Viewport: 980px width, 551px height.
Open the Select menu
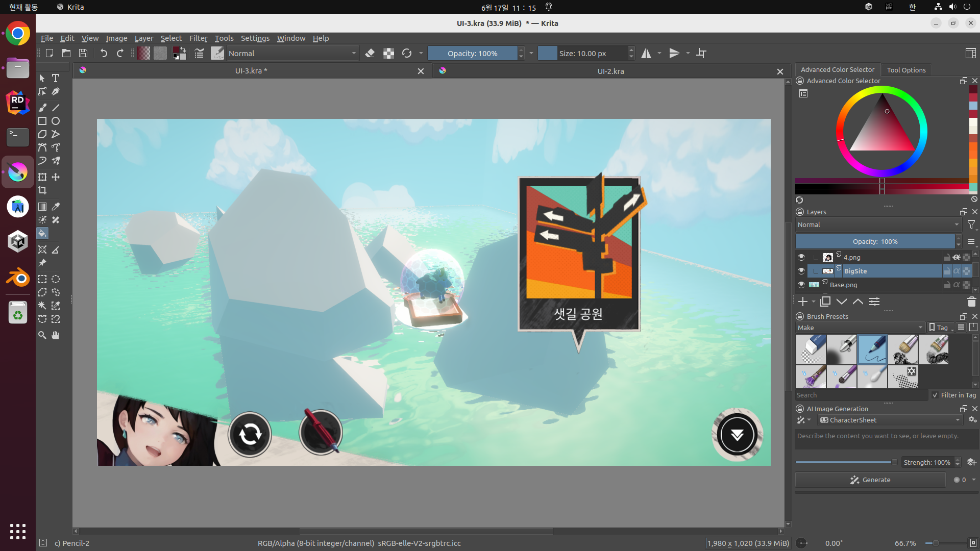point(171,38)
